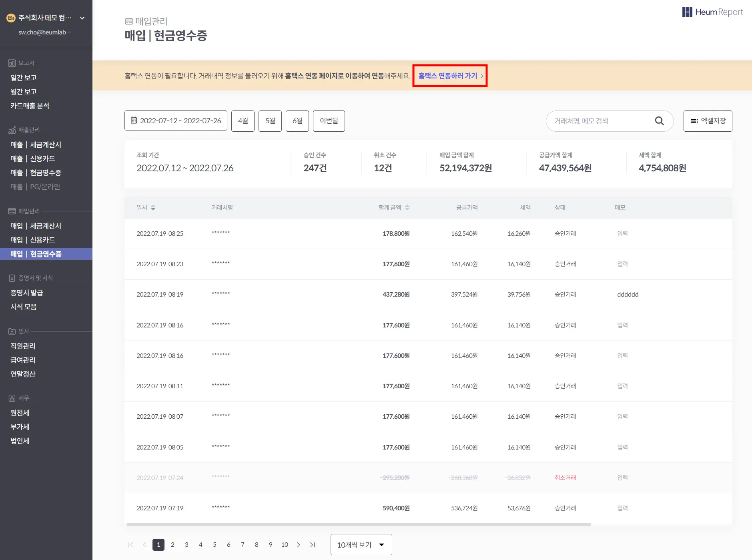
Task: Filter by 5월 button
Action: [270, 121]
